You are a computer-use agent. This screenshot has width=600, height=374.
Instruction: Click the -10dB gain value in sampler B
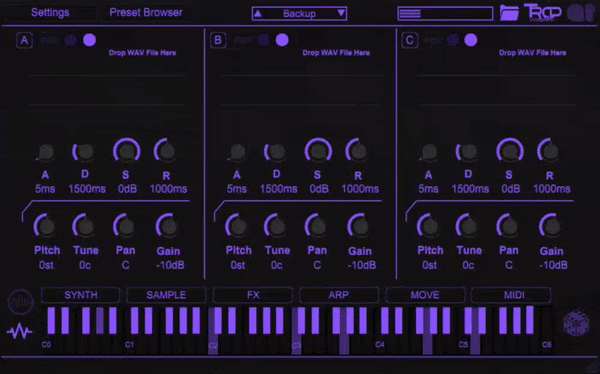(362, 265)
